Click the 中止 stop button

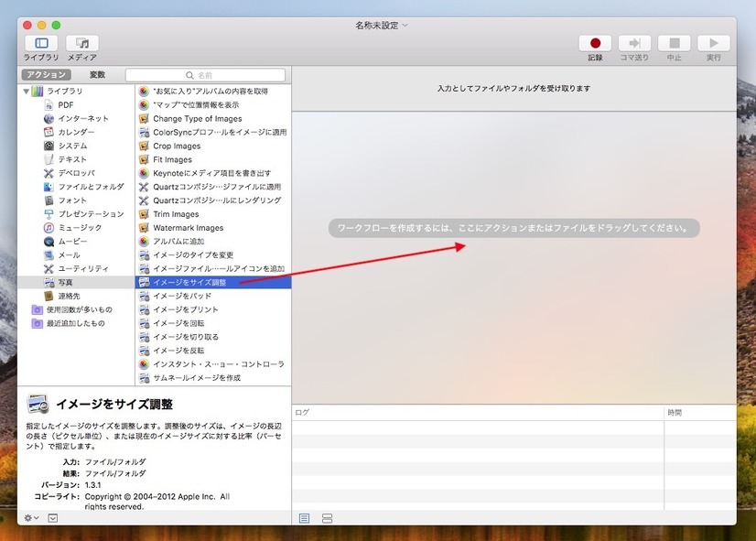[x=674, y=43]
